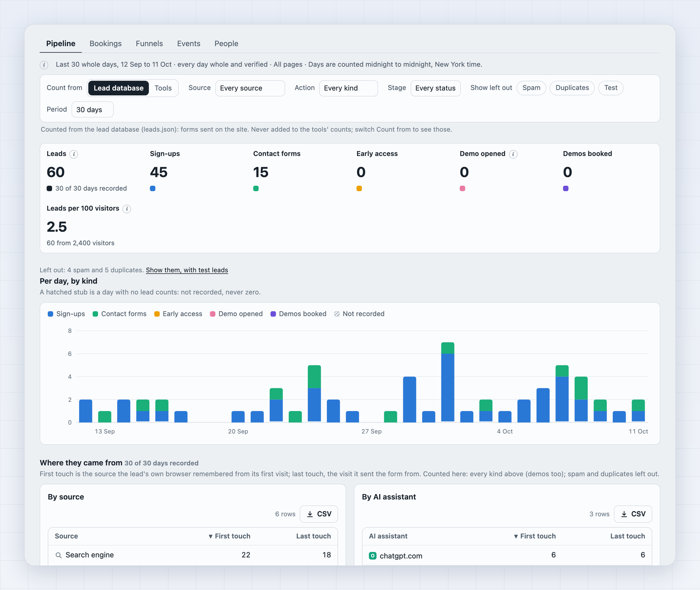Switch Count from to Tools
The height and width of the screenshot is (590, 700).
pos(163,88)
